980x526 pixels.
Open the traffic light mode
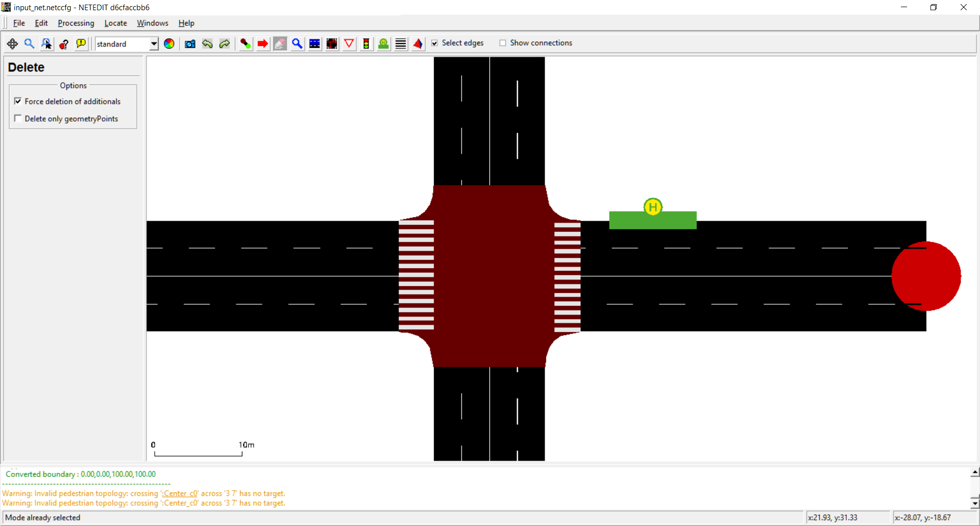tap(366, 44)
